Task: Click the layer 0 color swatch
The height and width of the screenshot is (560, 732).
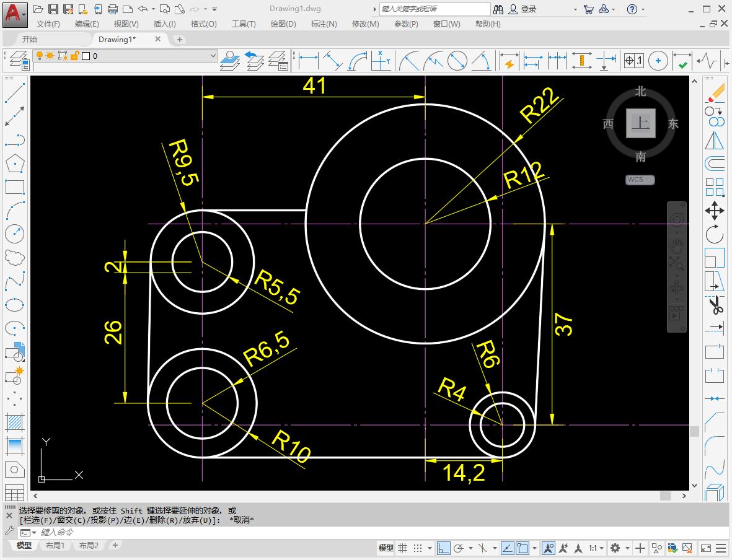Action: [x=86, y=56]
